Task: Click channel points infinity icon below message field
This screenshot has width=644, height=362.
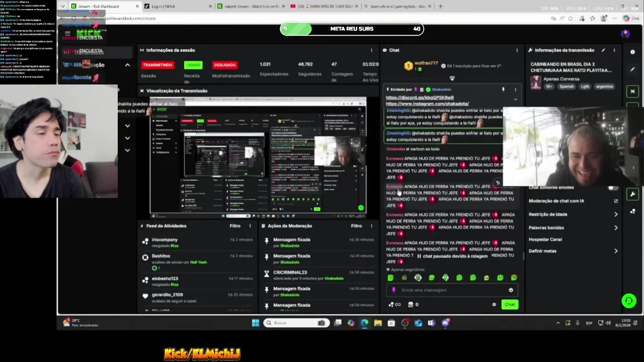Action: [394, 305]
